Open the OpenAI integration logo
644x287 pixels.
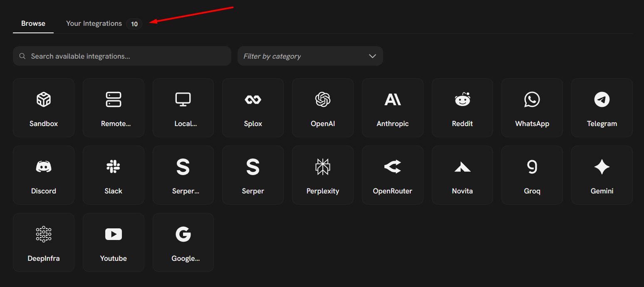323,100
